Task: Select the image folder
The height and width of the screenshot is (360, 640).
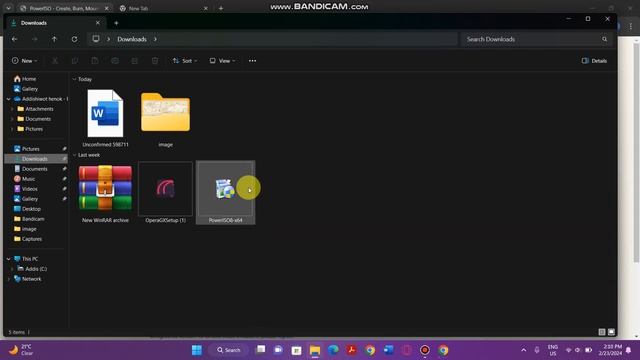Action: click(x=165, y=118)
